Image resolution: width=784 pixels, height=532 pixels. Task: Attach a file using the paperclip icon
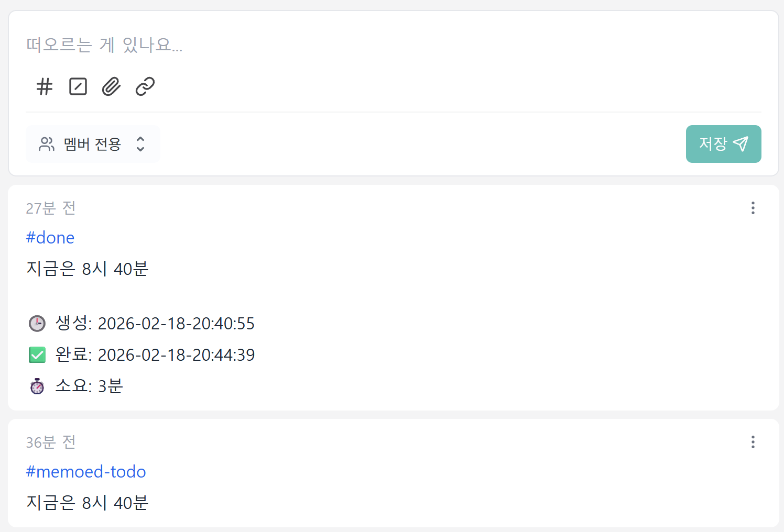111,86
